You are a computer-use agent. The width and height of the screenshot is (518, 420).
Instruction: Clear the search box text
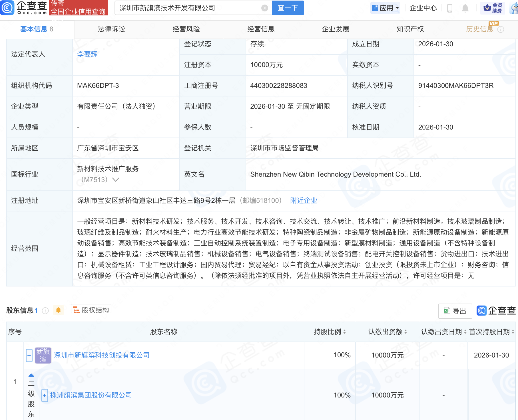[x=265, y=8]
